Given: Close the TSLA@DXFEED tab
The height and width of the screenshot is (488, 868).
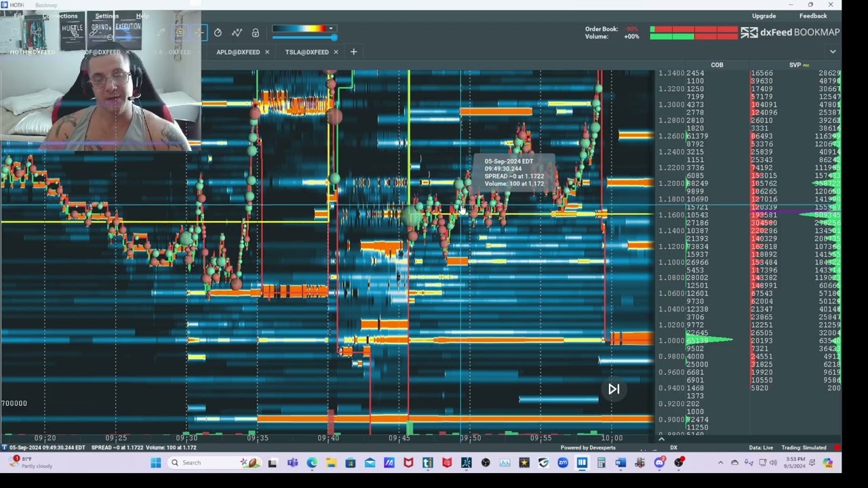Looking at the screenshot, I should pyautogui.click(x=336, y=52).
